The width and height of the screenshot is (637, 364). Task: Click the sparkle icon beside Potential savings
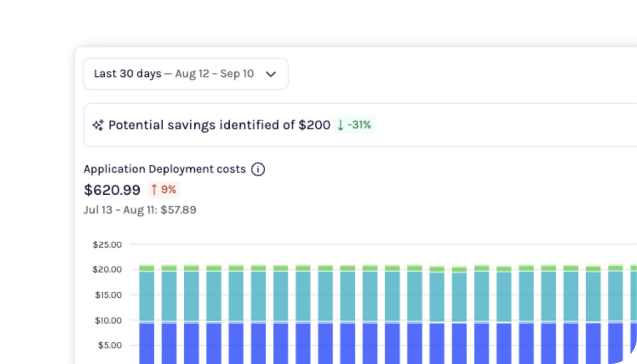pyautogui.click(x=98, y=125)
